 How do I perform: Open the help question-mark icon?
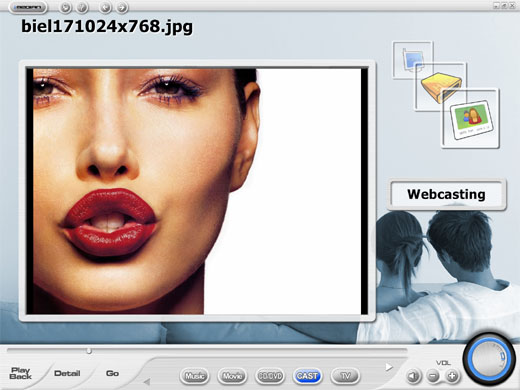click(82, 7)
